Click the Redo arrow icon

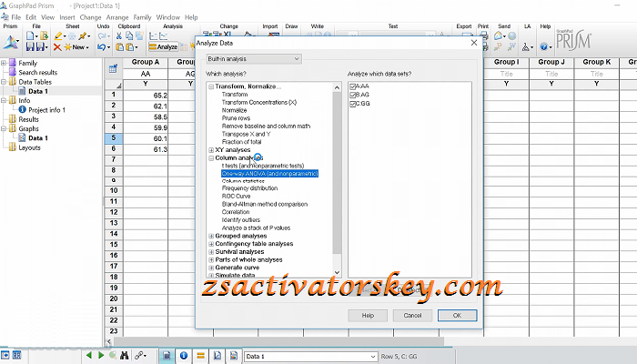tap(102, 36)
